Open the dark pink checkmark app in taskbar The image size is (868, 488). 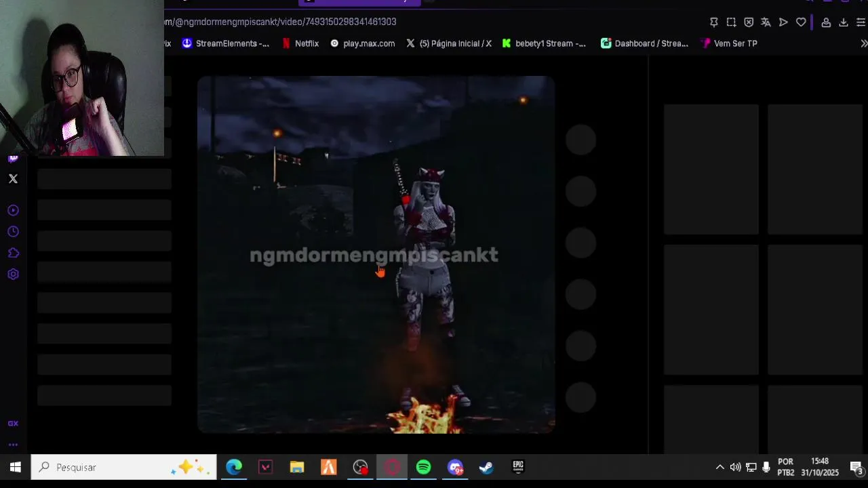(265, 467)
